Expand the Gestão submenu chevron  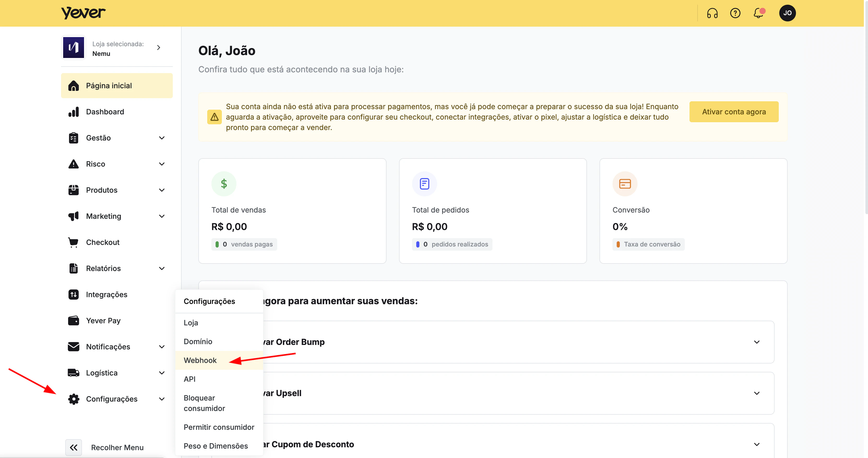tap(162, 138)
